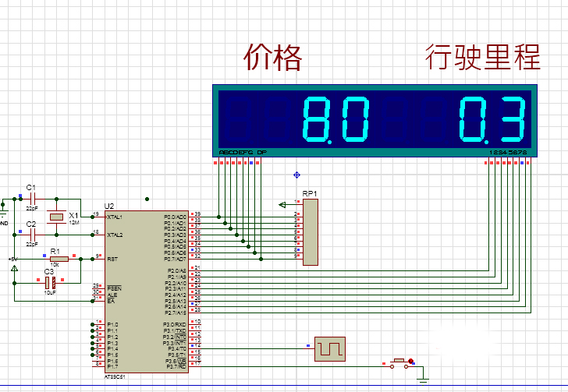This screenshot has height=392, width=568.
Task: Click the push button on P3.7 line
Action: pos(399,363)
